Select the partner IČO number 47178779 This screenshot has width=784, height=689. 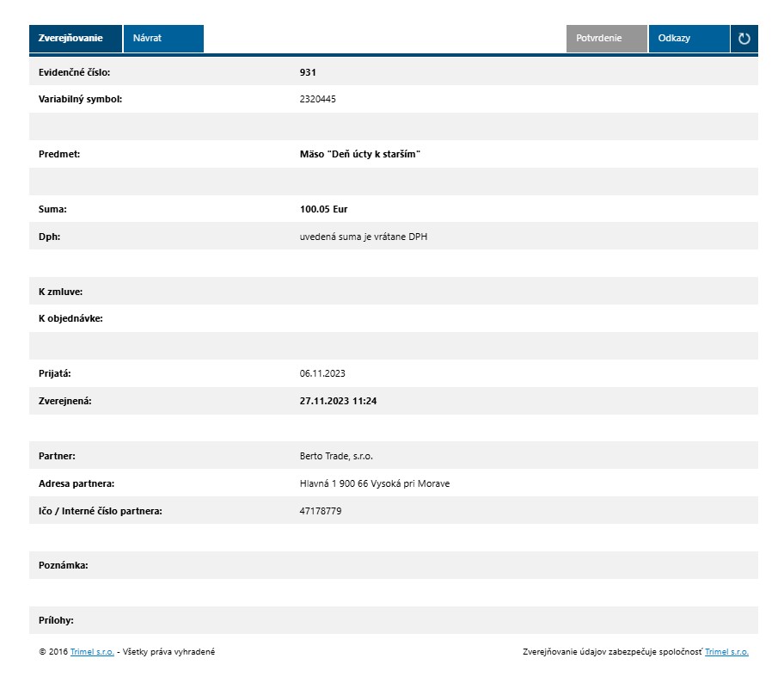click(x=321, y=511)
